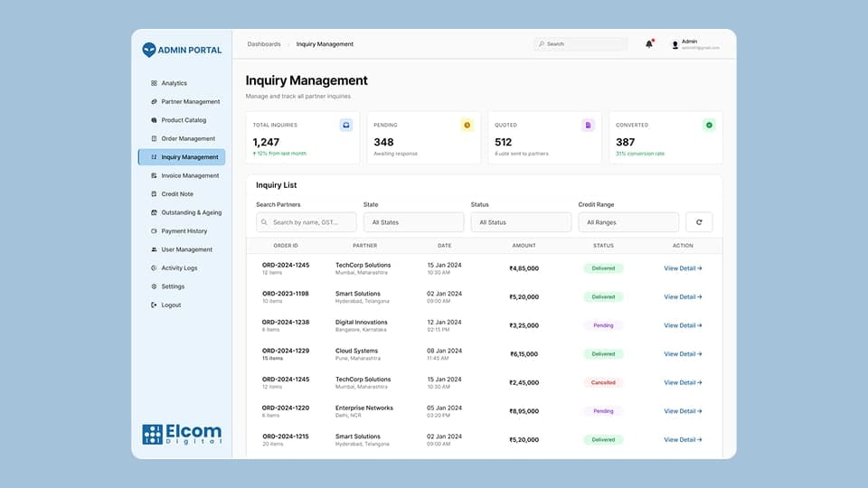Expand the Status filter dropdown
Screen dimensions: 868x488
point(521,222)
